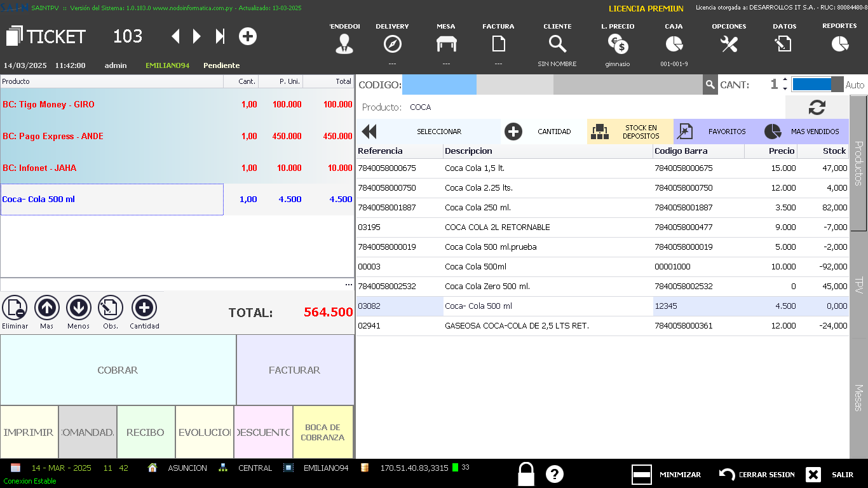Click the Eliminar item icon
The height and width of the screenshot is (488, 868).
click(15, 308)
